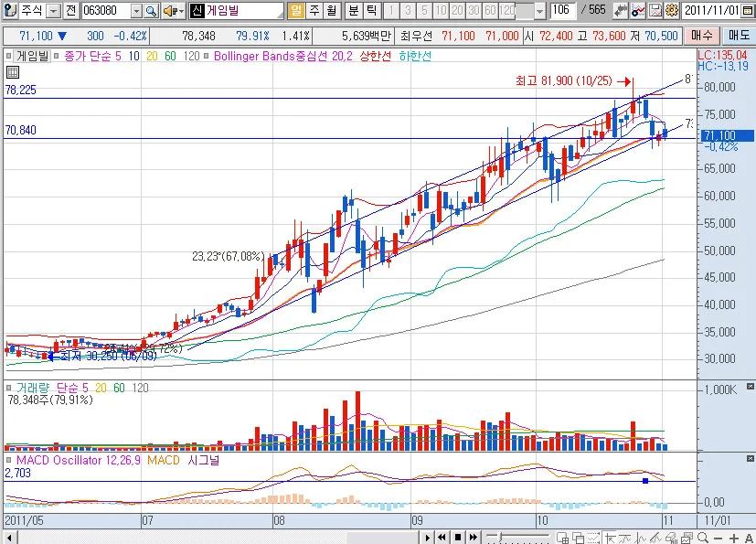Click the rewind double-arrow button
Image resolution: width=756 pixels, height=544 pixels.
[442, 538]
